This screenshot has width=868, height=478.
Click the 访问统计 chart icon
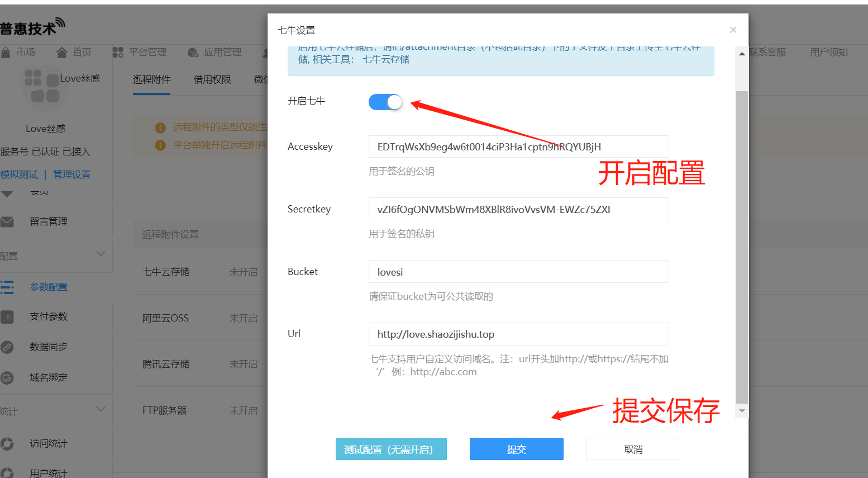pos(7,444)
